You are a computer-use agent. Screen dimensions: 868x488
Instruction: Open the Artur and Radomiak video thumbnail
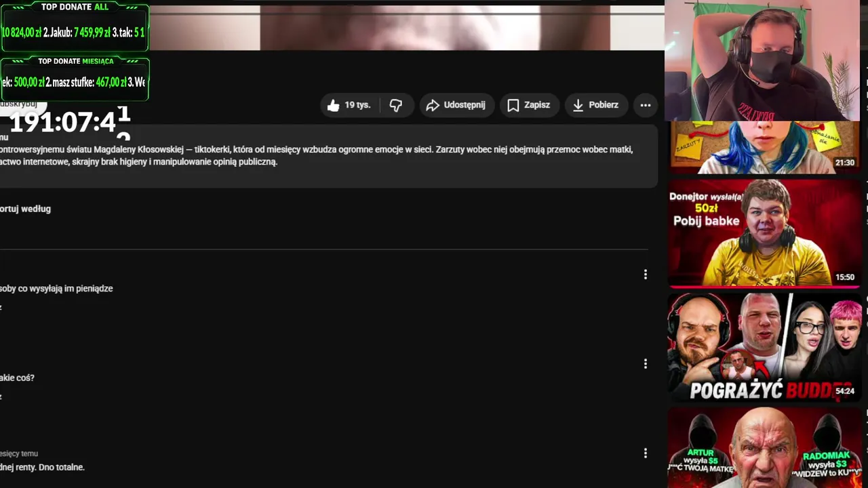pyautogui.click(x=764, y=447)
